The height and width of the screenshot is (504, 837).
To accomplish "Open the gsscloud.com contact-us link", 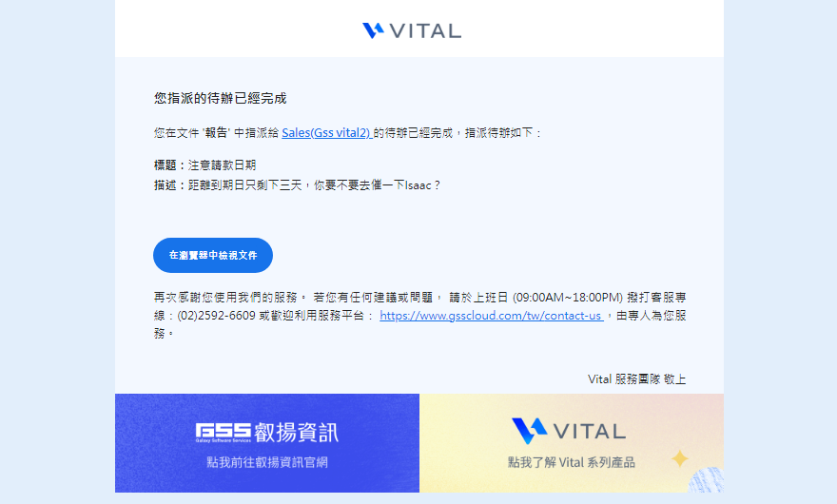I will [x=491, y=316].
